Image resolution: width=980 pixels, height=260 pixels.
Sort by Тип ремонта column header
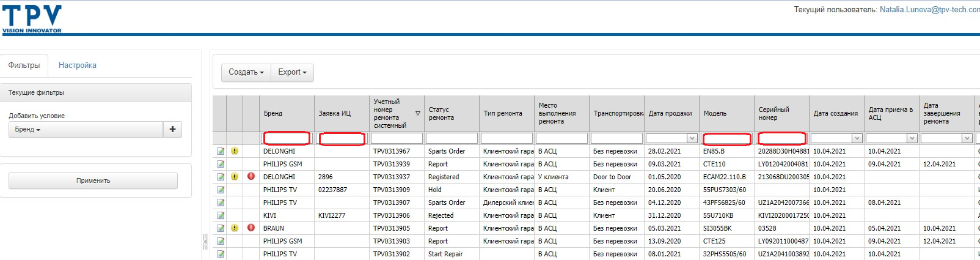(506, 113)
